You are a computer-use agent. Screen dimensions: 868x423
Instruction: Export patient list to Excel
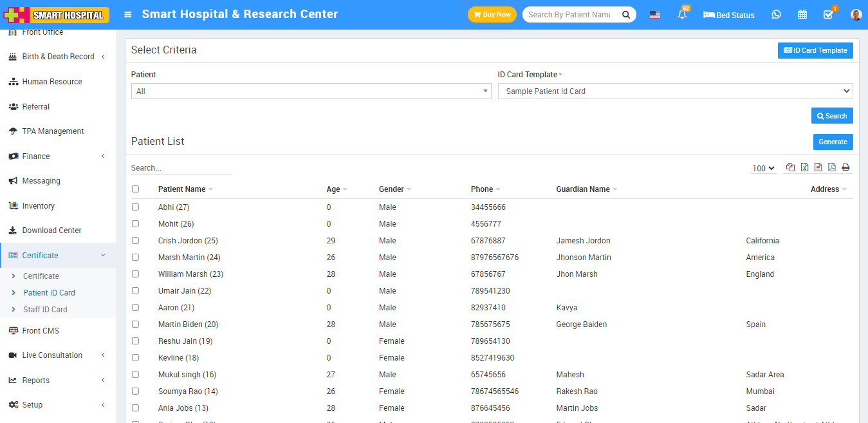tap(804, 167)
